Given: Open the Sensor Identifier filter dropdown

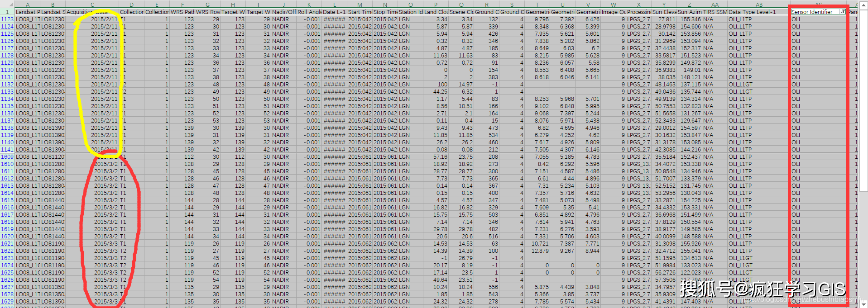Looking at the screenshot, I should (842, 12).
